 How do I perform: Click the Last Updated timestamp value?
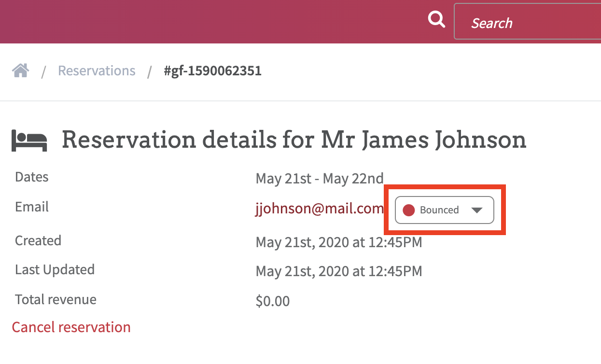point(339,271)
